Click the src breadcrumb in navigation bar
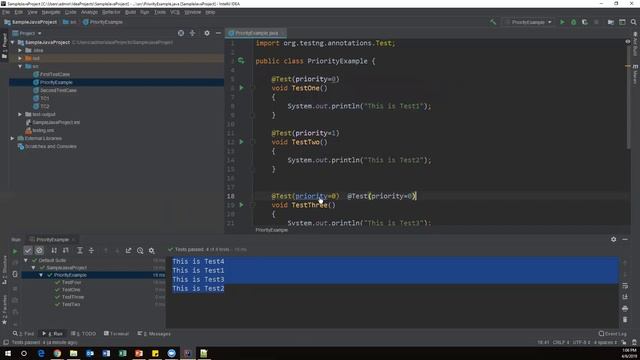640x360 pixels. pos(70,22)
